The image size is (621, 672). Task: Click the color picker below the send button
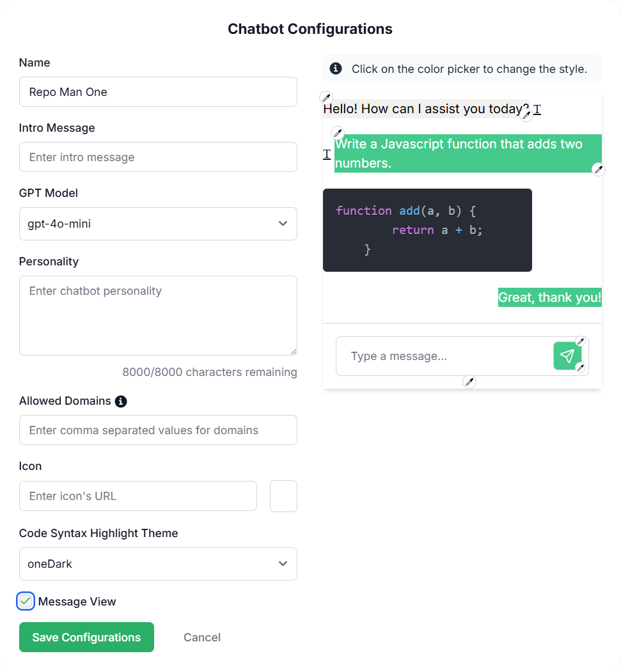[581, 367]
